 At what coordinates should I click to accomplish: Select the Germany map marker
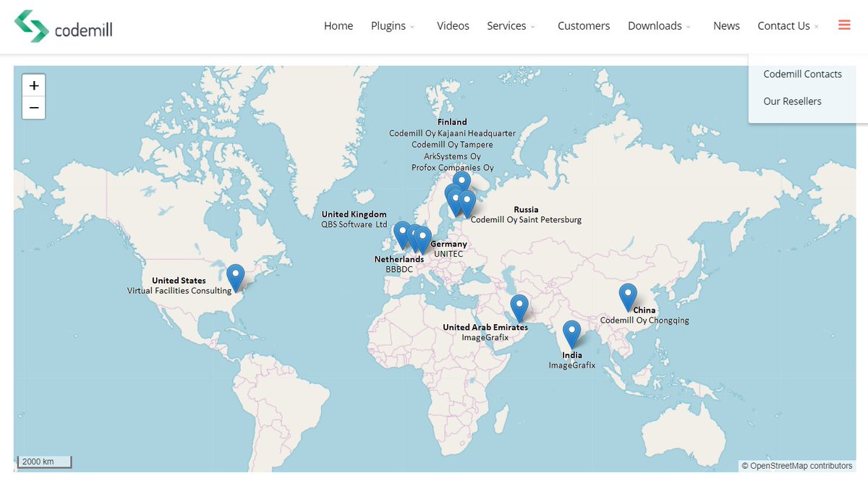tap(424, 239)
